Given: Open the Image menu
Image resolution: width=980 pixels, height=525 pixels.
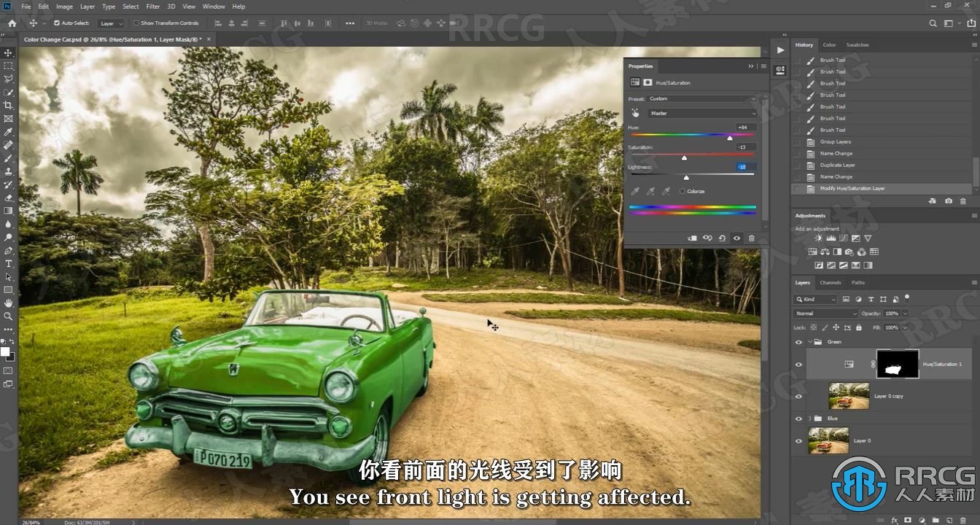Looking at the screenshot, I should click(64, 7).
